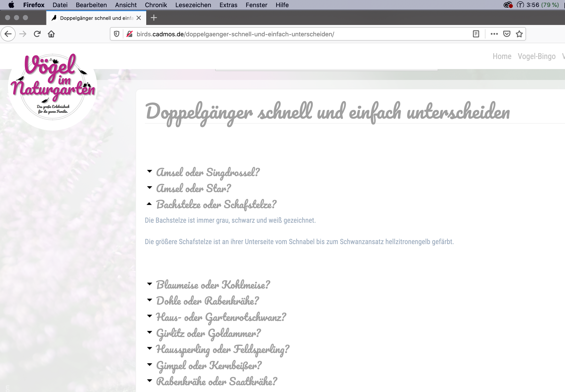Click 'Dohle oder Rabenkrähe?' heading
Screen dimensions: 565x392
click(x=208, y=301)
